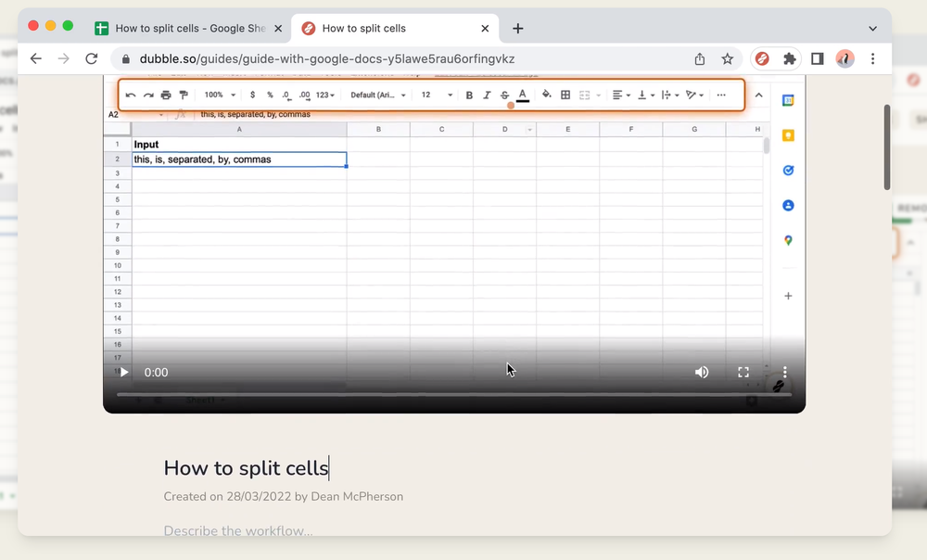Open the fill color bucket picker
Viewport: 927px width, 560px height.
coord(546,95)
